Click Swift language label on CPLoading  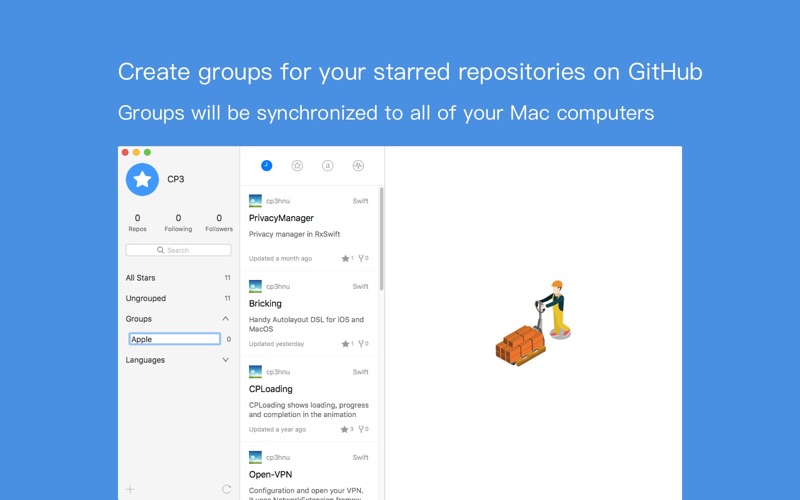point(360,372)
